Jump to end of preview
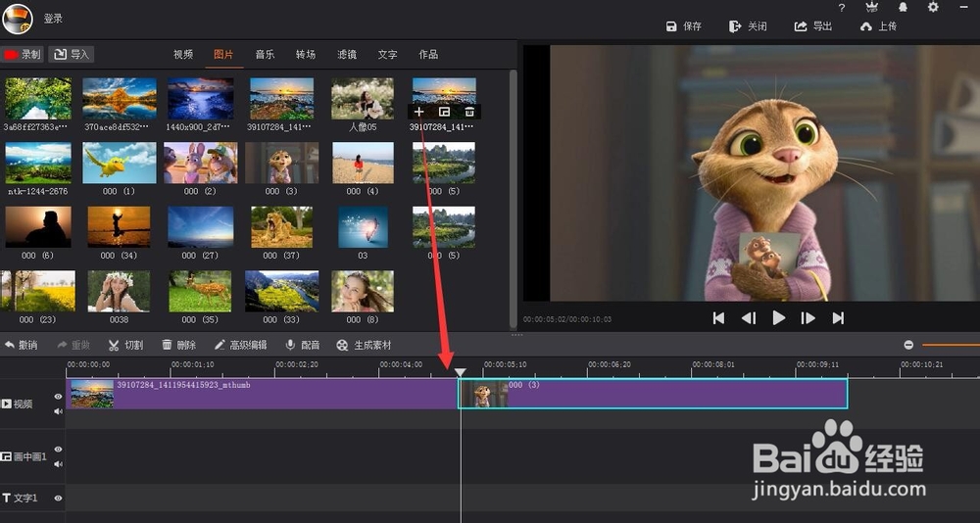This screenshot has width=980, height=523. pyautogui.click(x=838, y=318)
